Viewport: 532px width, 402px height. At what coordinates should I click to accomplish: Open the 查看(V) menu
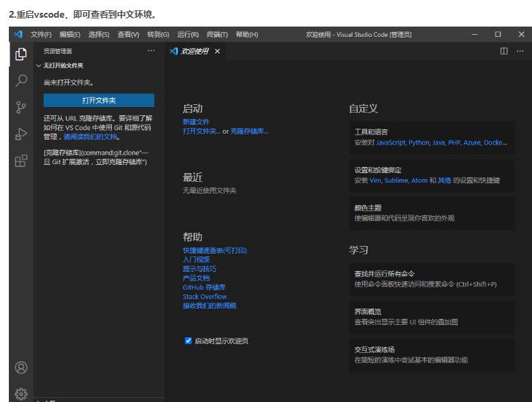[x=128, y=35]
